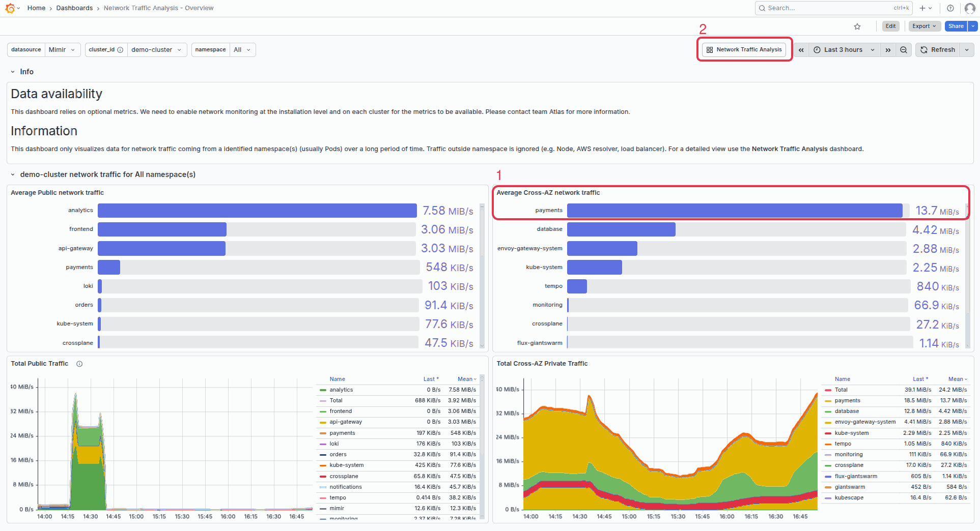Open the demo-cluster variable dropdown

pyautogui.click(x=156, y=49)
